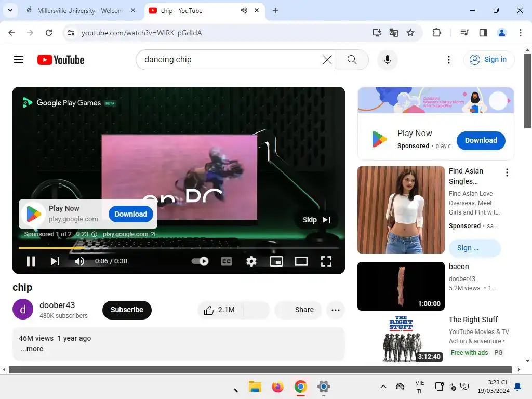The height and width of the screenshot is (399, 532).
Task: Click Download in Play Now sidebar ad
Action: click(x=481, y=140)
